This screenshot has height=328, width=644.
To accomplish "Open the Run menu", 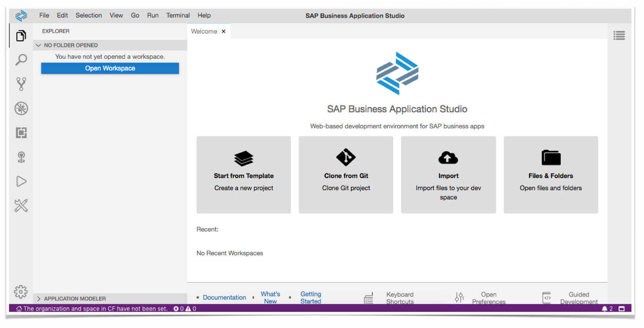I will point(153,15).
